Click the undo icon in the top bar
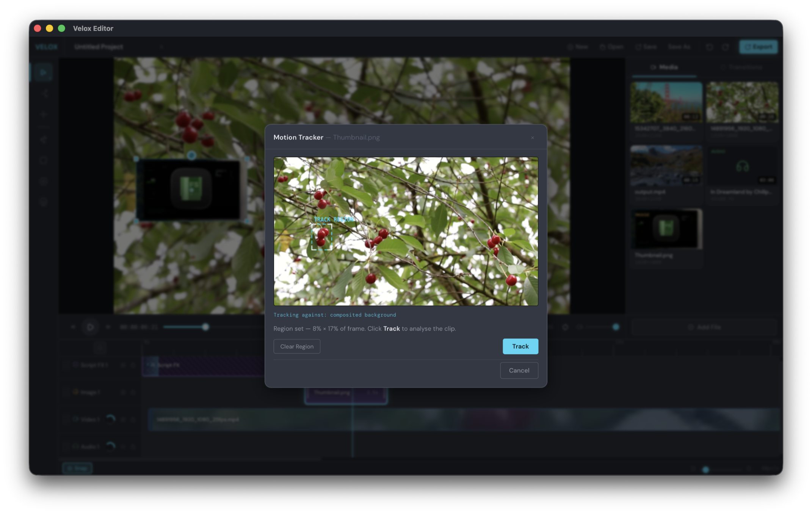 (x=709, y=47)
